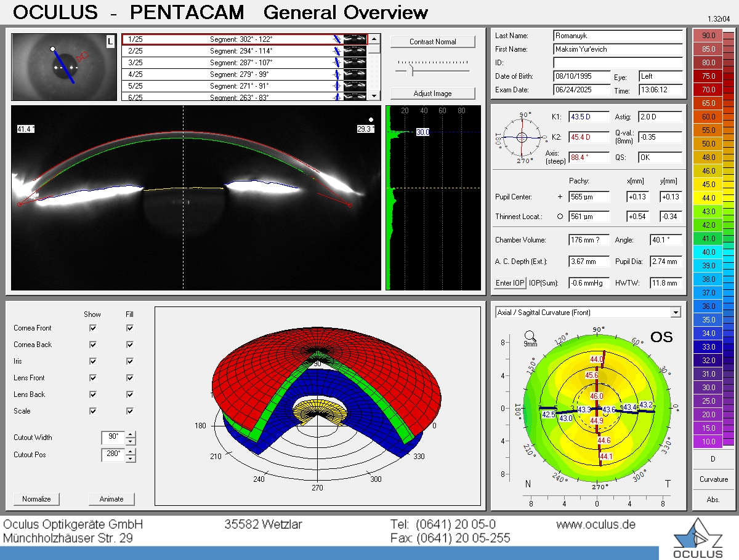The height and width of the screenshot is (560, 739).
Task: Click the empty ID field
Action: tap(618, 63)
